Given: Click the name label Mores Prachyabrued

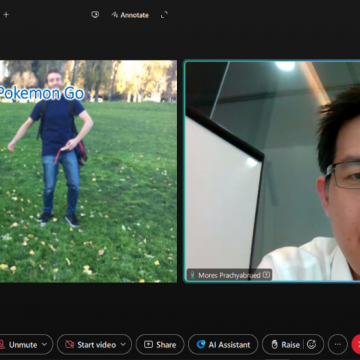Looking at the screenshot, I should (230, 275).
